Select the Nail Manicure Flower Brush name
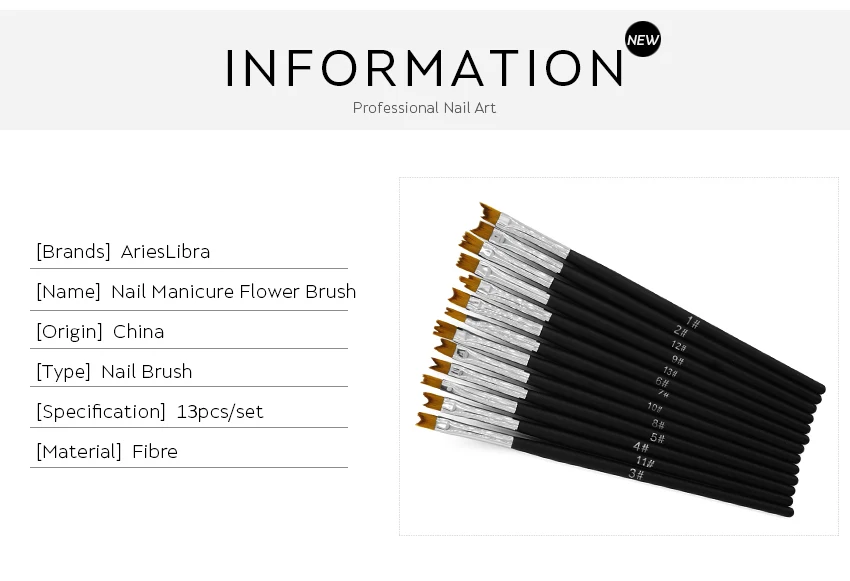The width and height of the screenshot is (850, 581). pyautogui.click(x=234, y=292)
